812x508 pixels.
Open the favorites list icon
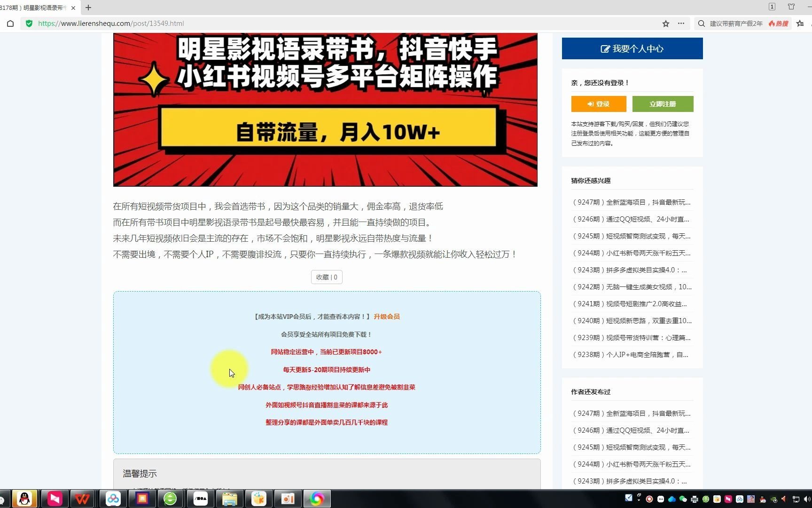(800, 24)
